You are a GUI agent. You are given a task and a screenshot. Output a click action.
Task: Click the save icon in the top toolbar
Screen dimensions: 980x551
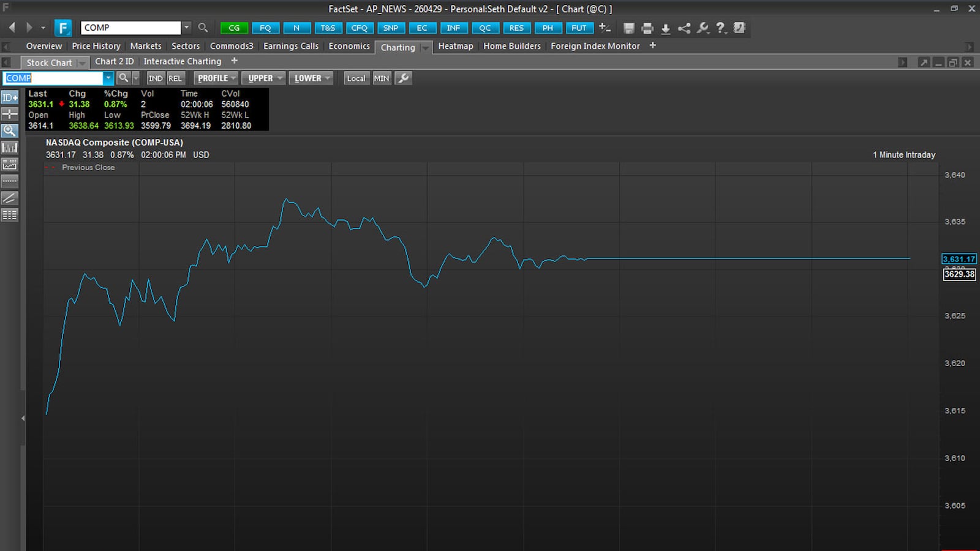[629, 28]
